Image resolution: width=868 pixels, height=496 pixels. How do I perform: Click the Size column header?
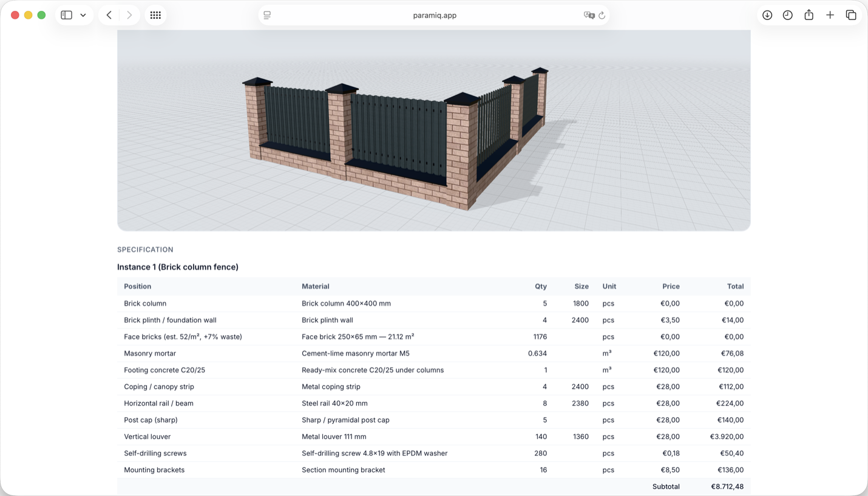581,287
